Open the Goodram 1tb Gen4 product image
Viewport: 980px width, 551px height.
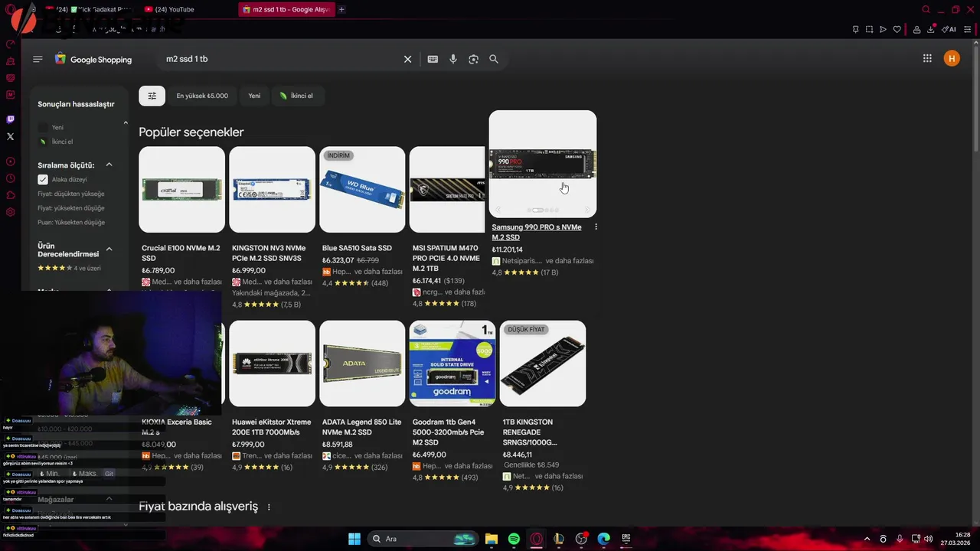452,364
